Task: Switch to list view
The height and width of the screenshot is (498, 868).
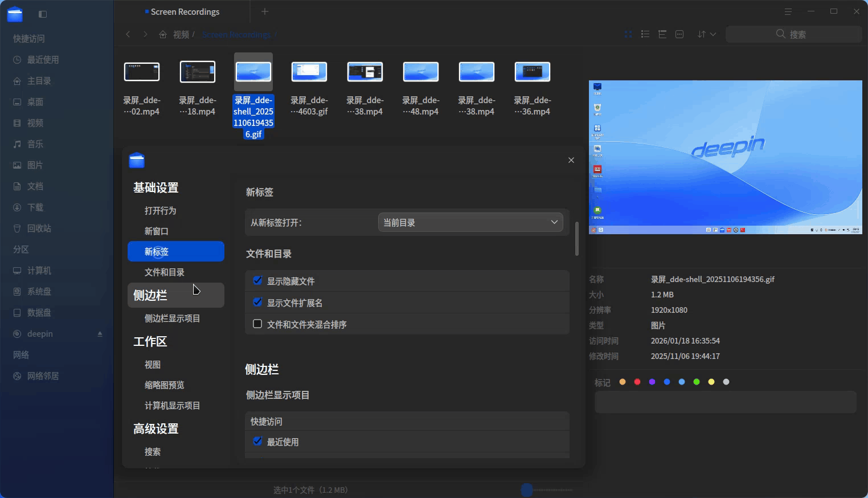Action: 645,34
